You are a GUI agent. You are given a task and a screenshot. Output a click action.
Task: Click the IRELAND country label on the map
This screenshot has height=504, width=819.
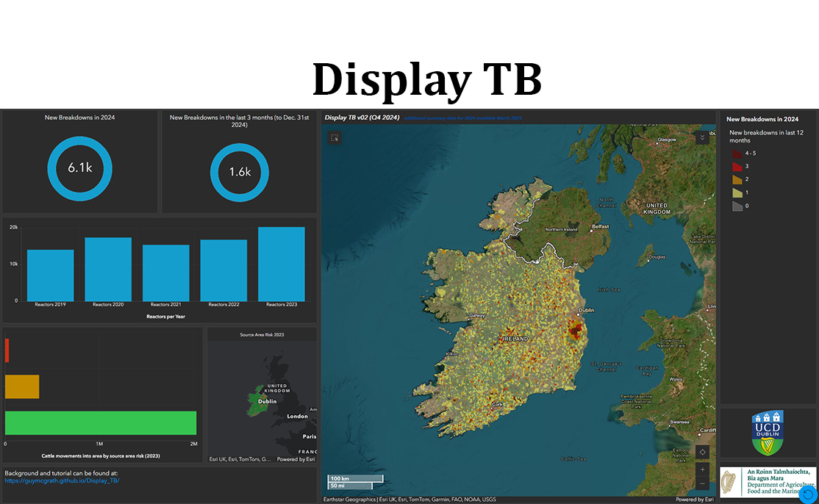pyautogui.click(x=516, y=339)
